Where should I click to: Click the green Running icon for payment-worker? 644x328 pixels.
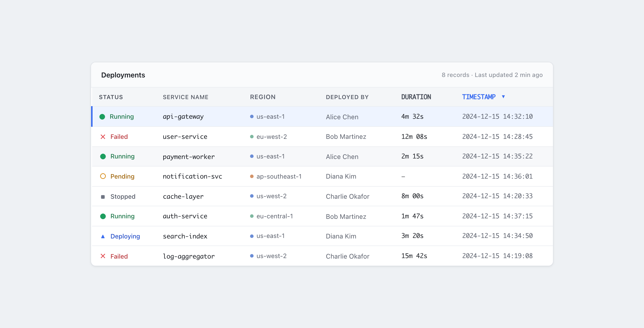(x=103, y=156)
